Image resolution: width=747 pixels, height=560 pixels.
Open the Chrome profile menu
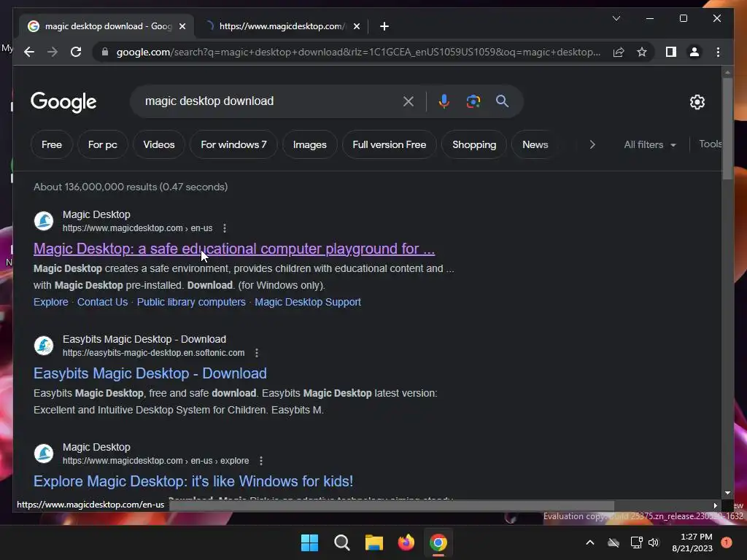(694, 52)
